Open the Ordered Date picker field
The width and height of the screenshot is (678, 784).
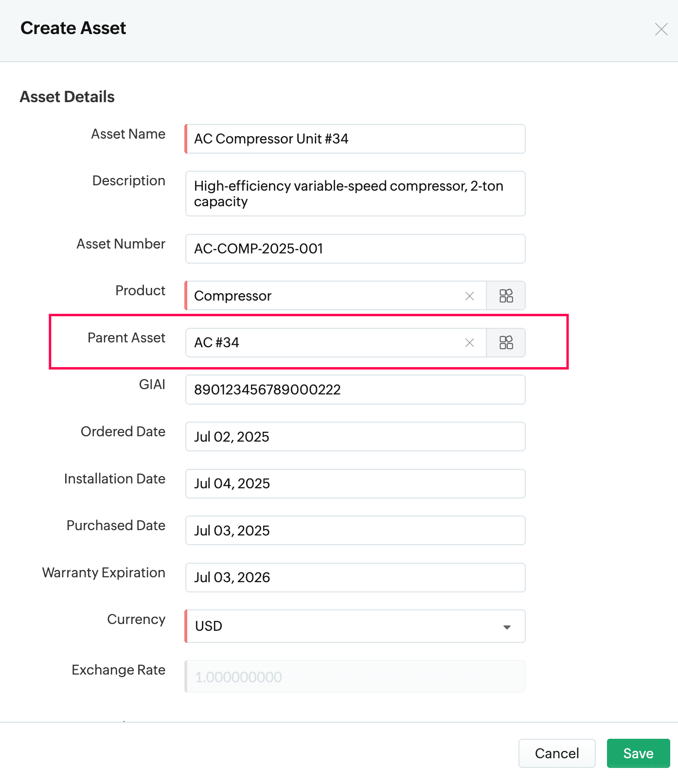pos(355,437)
